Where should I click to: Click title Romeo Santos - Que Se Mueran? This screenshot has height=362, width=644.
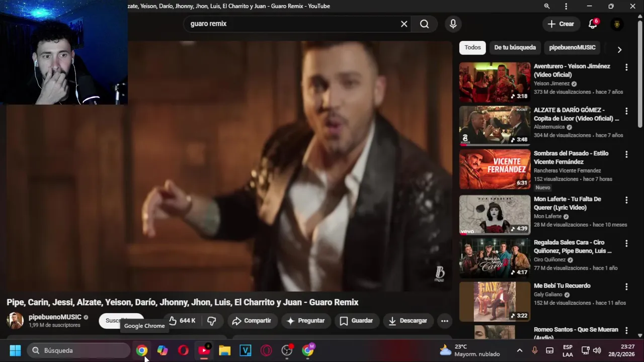tap(576, 333)
